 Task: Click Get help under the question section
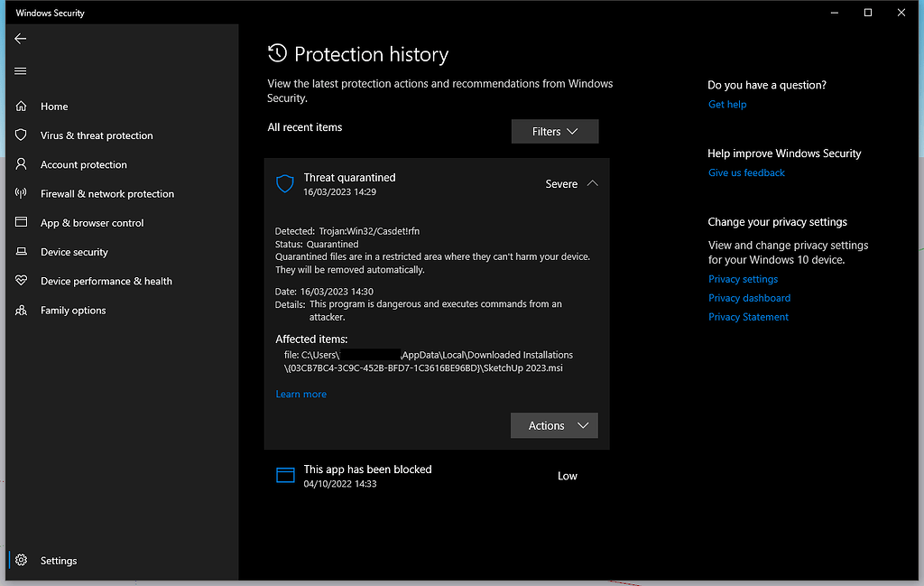(727, 104)
